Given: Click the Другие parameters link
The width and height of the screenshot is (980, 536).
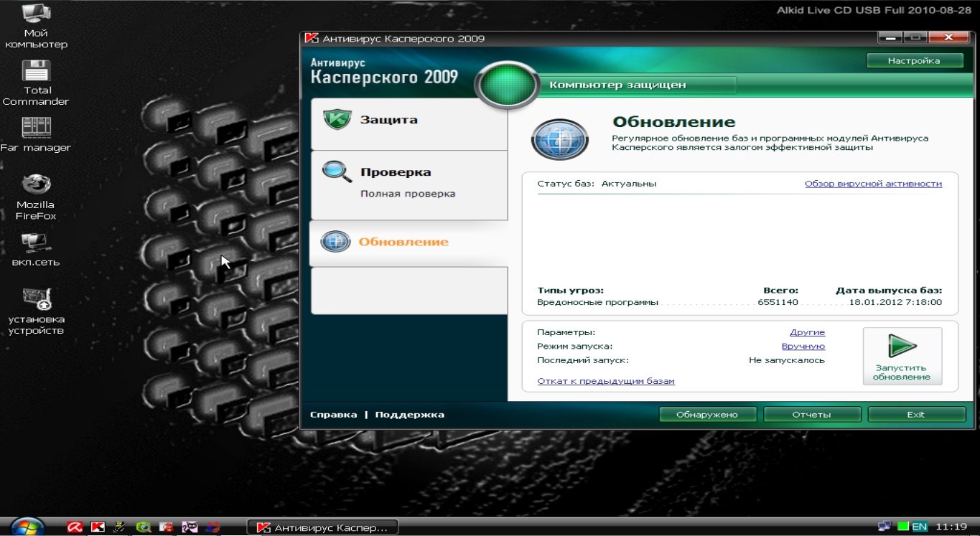Looking at the screenshot, I should tap(807, 332).
